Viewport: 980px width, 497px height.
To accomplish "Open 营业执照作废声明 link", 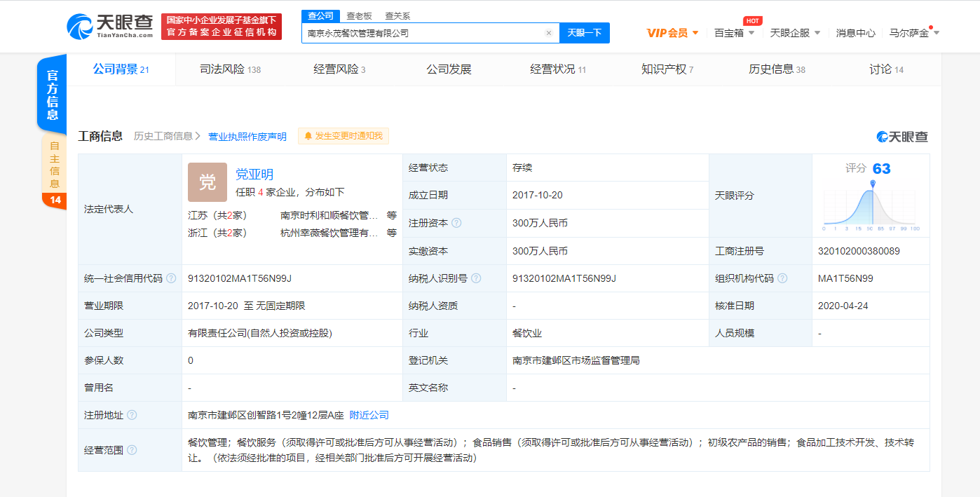I will (247, 136).
